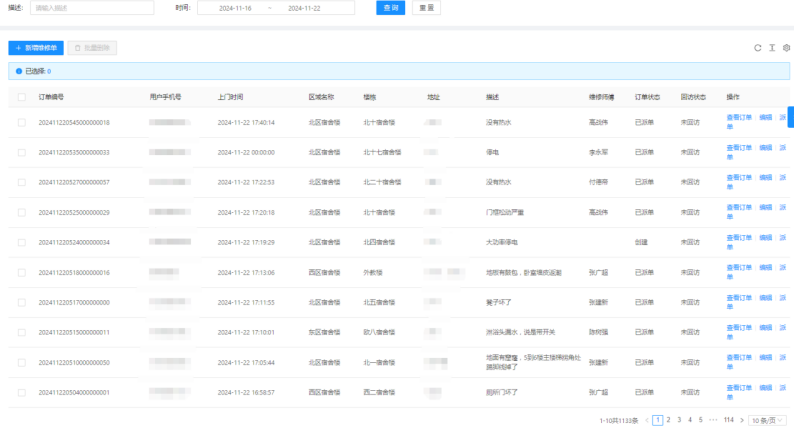Click the 新增维修单 button with plus icon
This screenshot has width=794, height=428.
pyautogui.click(x=35, y=47)
